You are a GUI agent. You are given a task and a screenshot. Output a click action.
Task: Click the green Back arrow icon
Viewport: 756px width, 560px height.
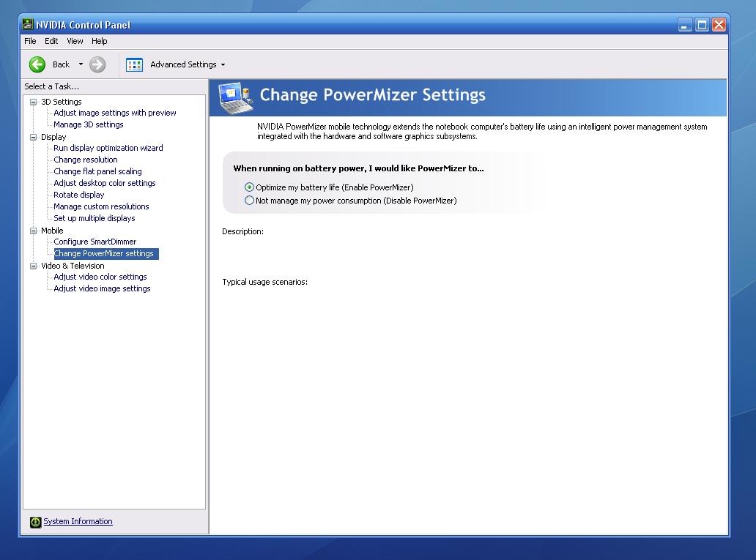37,64
